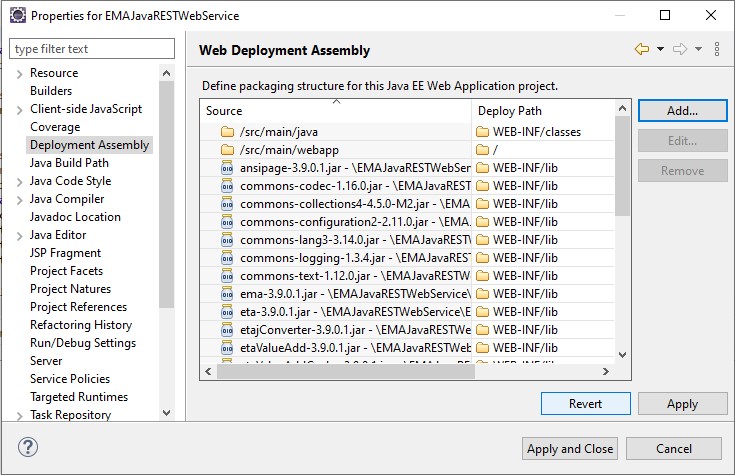Select Coverage in the properties tree
The image size is (735, 475).
(55, 127)
